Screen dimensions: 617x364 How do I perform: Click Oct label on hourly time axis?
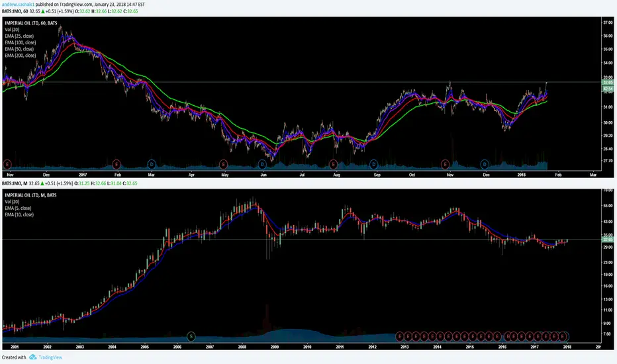(x=412, y=175)
